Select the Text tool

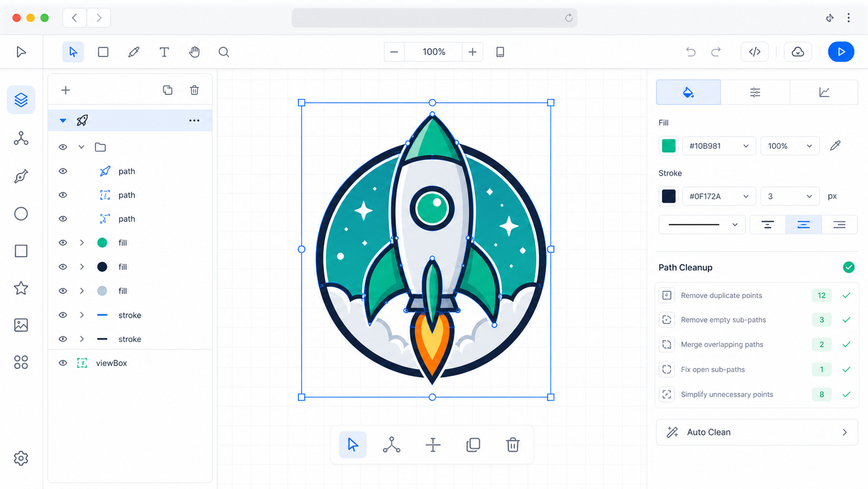click(x=164, y=52)
